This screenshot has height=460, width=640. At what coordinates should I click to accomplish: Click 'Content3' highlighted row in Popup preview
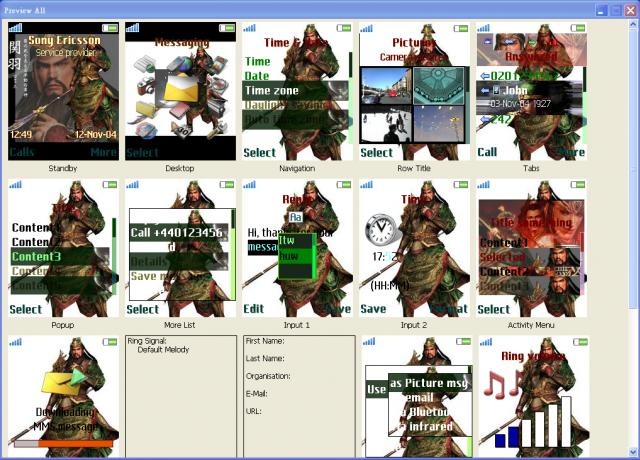click(60, 256)
